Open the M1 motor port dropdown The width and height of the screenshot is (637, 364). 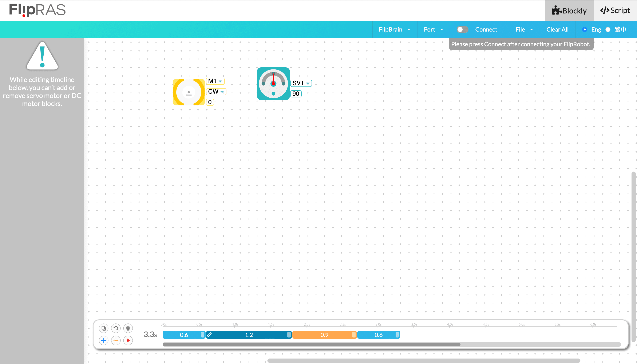[x=215, y=81]
